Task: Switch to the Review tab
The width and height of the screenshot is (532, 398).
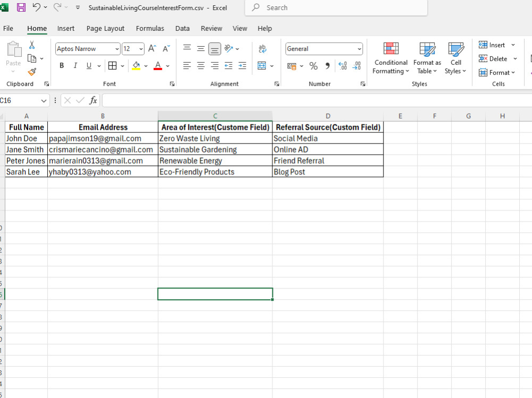Action: pos(211,29)
